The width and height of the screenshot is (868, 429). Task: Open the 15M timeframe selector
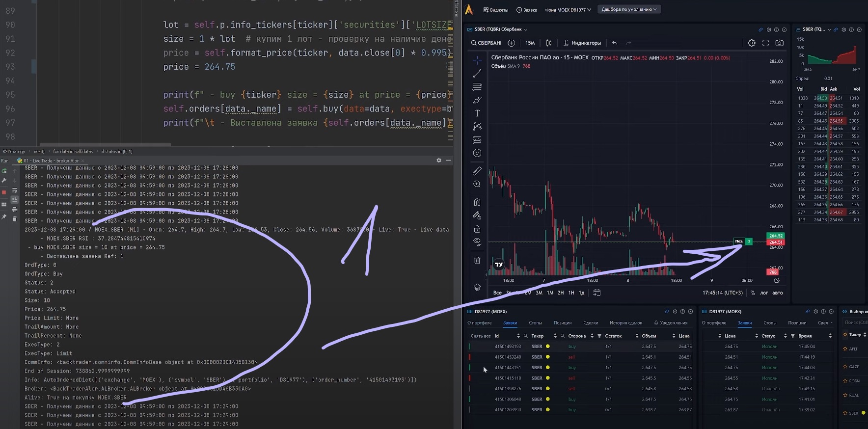[530, 43]
